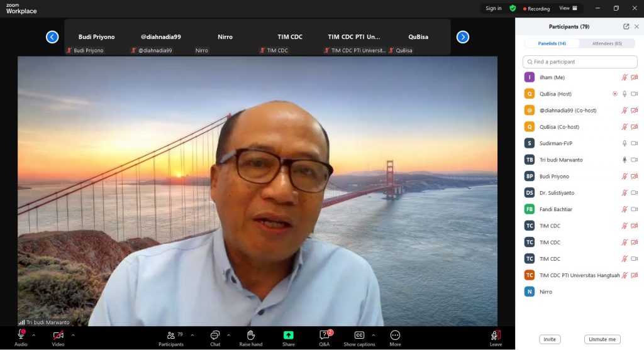Pop out the Participants panel
This screenshot has width=644, height=350.
(x=626, y=26)
